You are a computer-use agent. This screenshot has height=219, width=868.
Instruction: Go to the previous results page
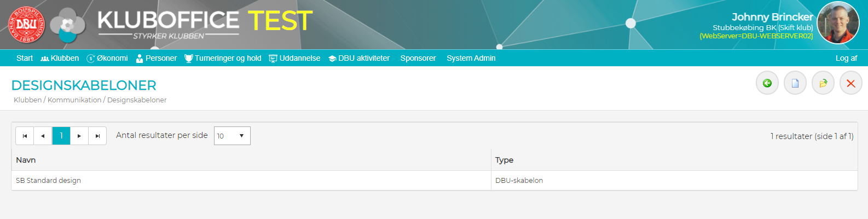click(x=43, y=136)
